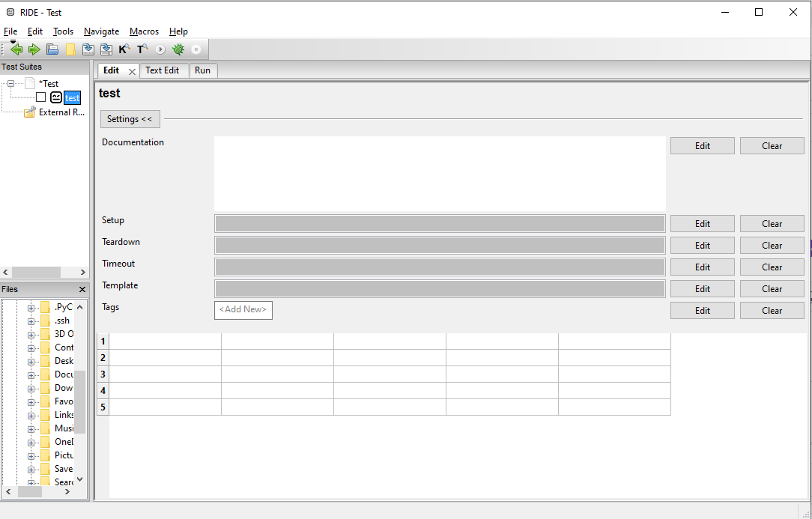Click the Teardown field
Viewport: 812px width, 519px height.
point(440,245)
